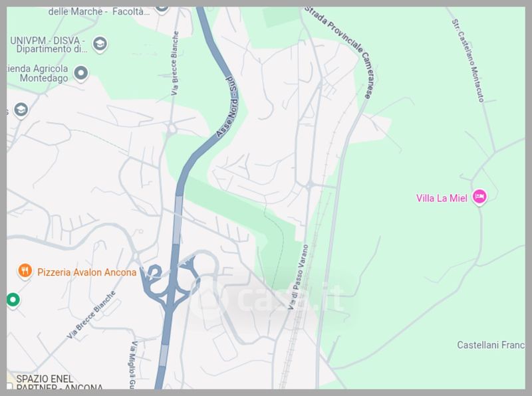Click the Villa La Miel text label
The height and width of the screenshot is (396, 532).
click(x=442, y=198)
